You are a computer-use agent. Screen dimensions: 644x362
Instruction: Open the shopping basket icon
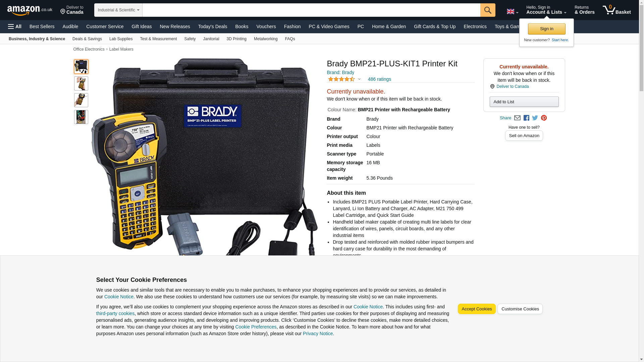click(616, 10)
